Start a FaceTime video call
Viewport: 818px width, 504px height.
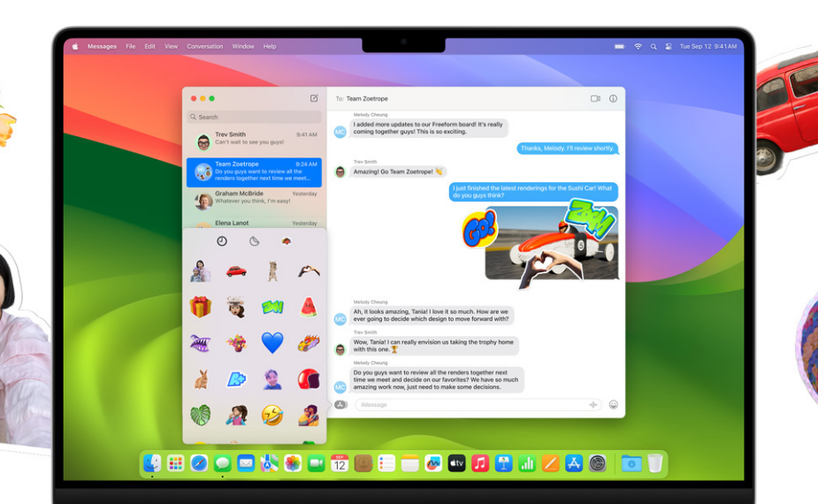[x=595, y=98]
